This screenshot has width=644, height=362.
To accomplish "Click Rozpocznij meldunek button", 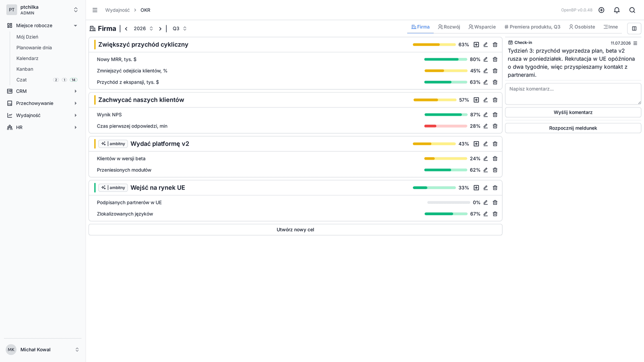I will coord(573,128).
